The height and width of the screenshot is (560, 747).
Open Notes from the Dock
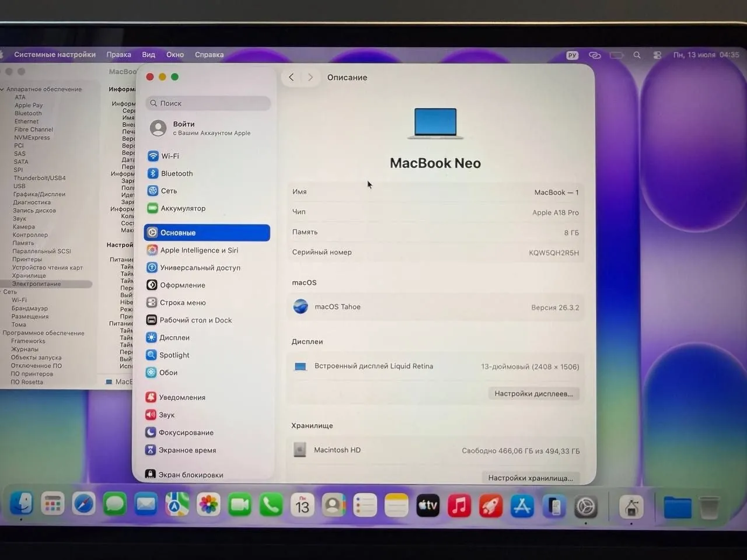point(396,505)
